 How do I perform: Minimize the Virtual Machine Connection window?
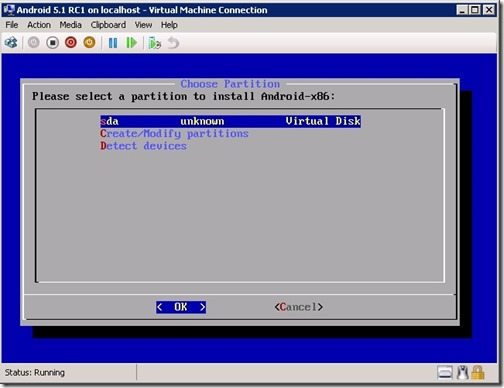coord(462,10)
